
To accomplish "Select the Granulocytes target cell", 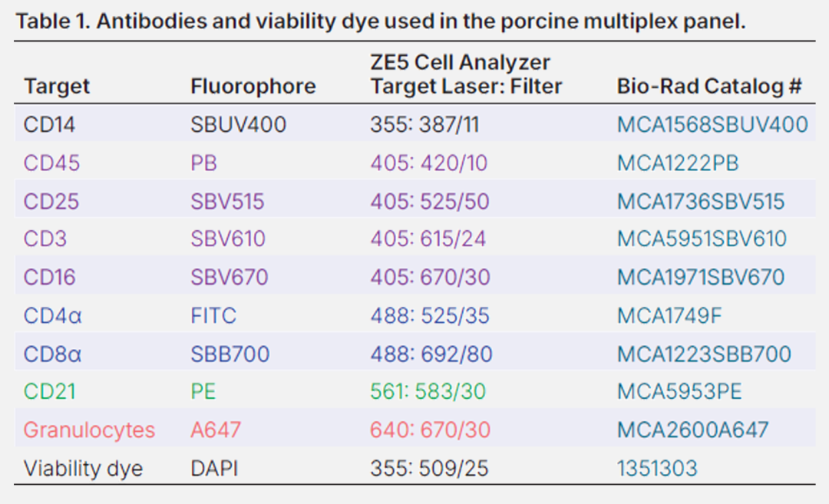I will pyautogui.click(x=89, y=430).
